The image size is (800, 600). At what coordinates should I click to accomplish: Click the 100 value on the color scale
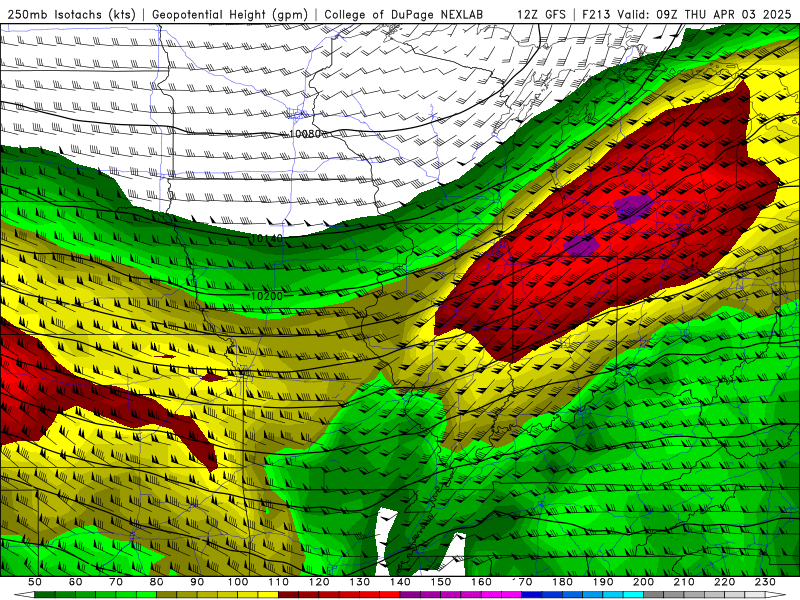pos(238,582)
